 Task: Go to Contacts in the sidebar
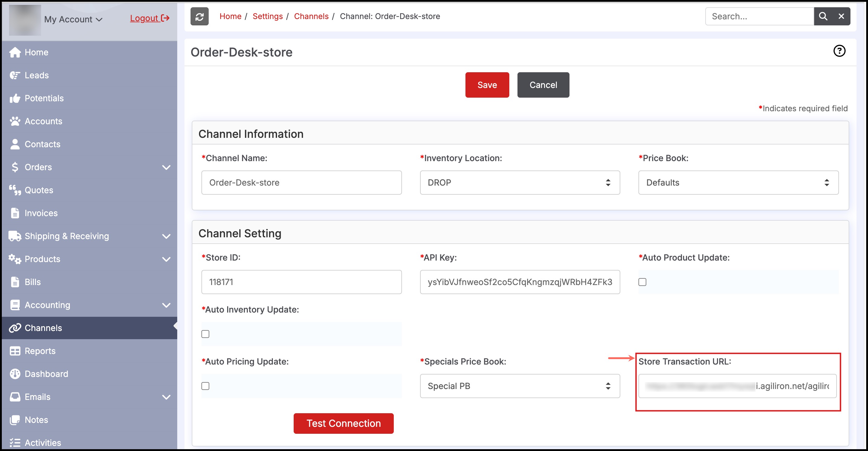[x=42, y=144]
